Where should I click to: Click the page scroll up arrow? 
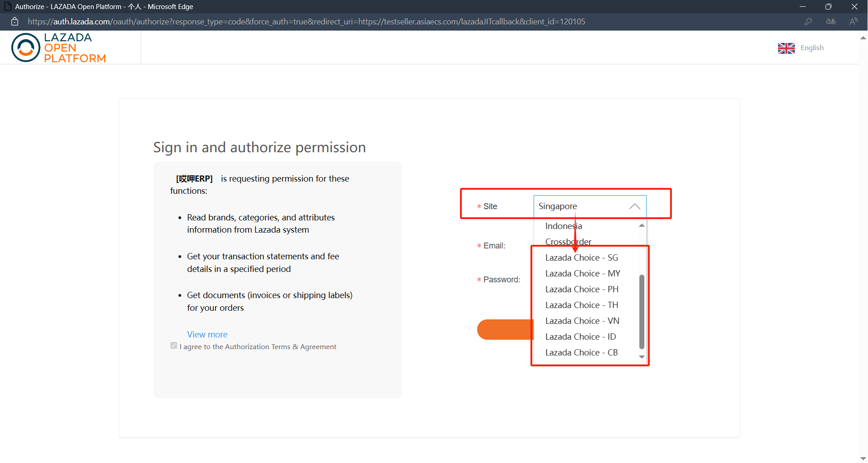(x=863, y=38)
